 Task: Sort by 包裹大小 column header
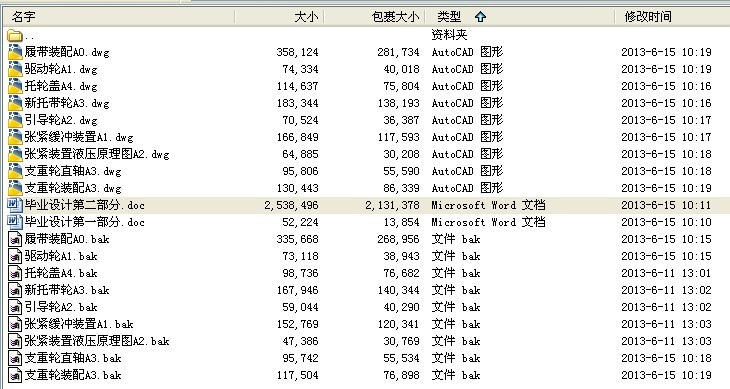(396, 17)
